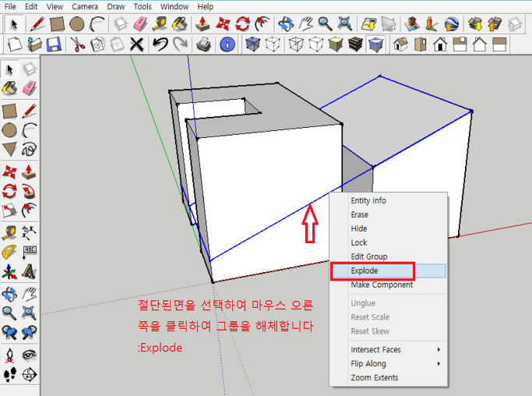Click the Save floppy disk icon

(54, 44)
